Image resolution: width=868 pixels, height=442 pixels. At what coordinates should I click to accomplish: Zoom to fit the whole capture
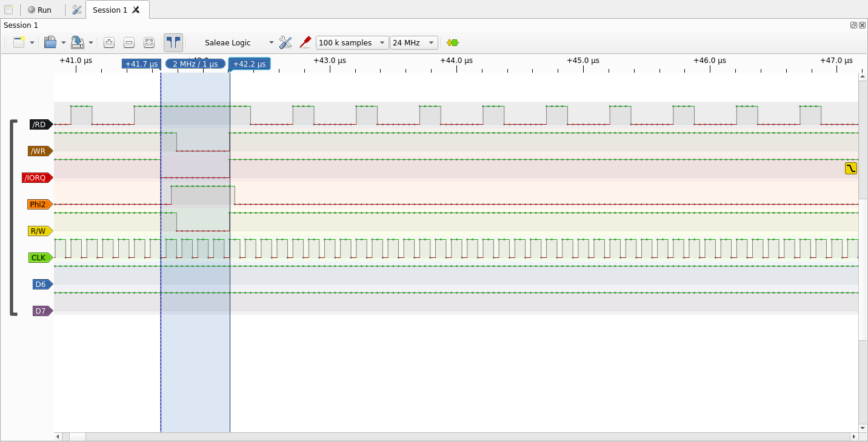point(149,42)
